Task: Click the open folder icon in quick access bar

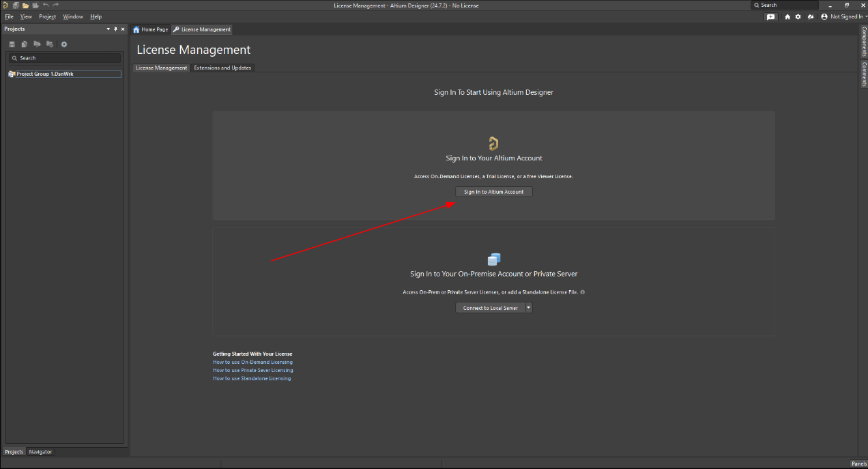Action: (25, 5)
